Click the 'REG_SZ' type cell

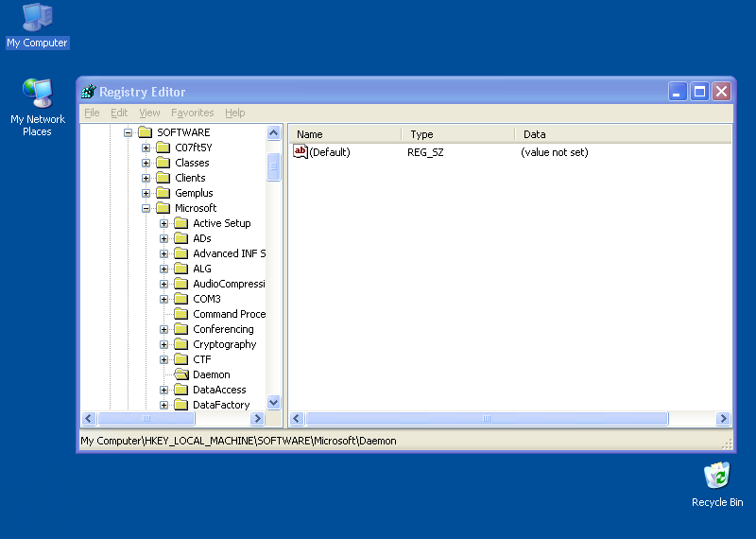(425, 152)
